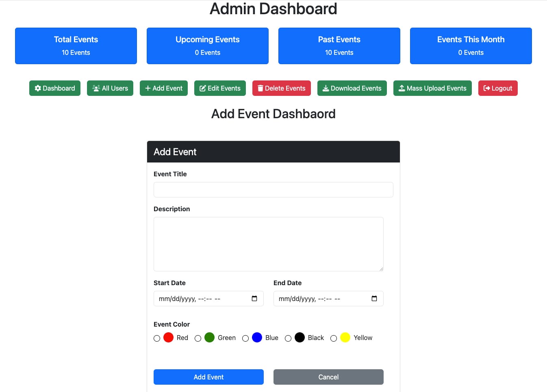Click the trash icon on Delete Events
This screenshot has height=392, width=547.
click(260, 88)
